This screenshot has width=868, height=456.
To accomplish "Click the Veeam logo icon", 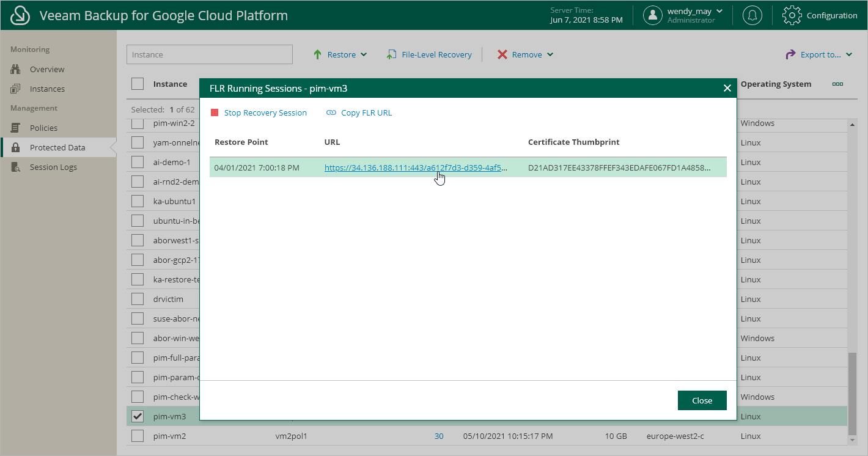I will coord(20,15).
